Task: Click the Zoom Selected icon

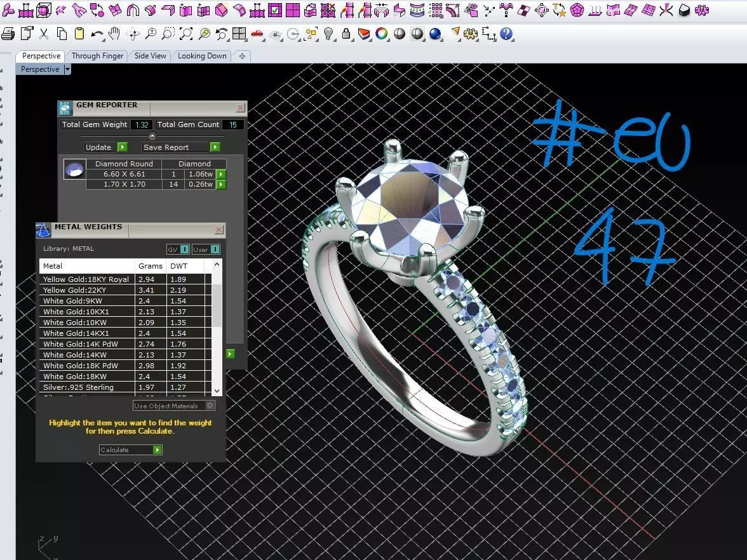Action: click(x=205, y=33)
